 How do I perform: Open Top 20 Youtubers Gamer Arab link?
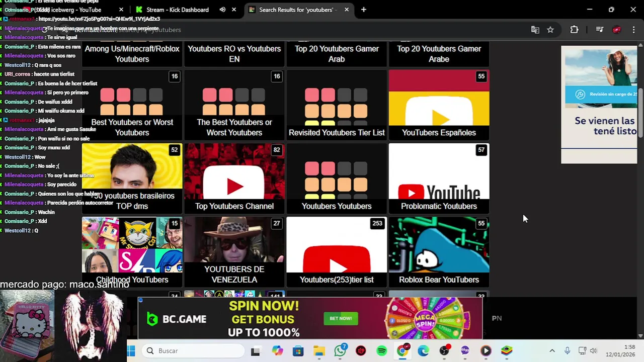pos(337,54)
